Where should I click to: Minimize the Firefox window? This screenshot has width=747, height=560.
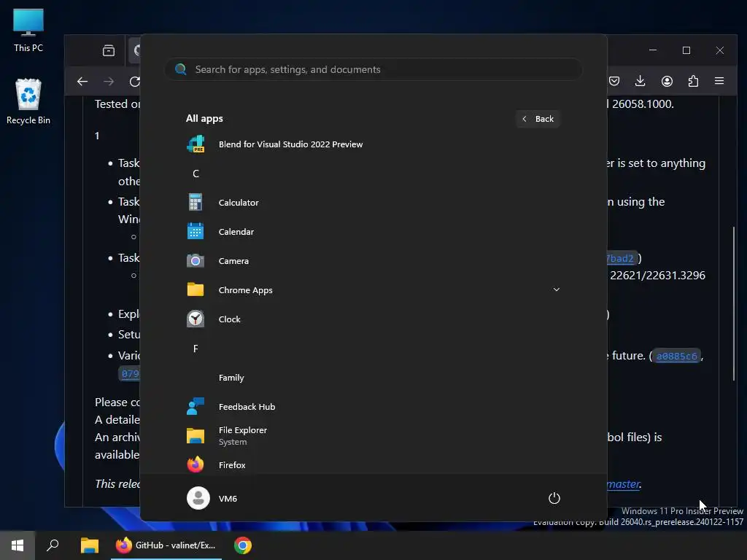[653, 50]
